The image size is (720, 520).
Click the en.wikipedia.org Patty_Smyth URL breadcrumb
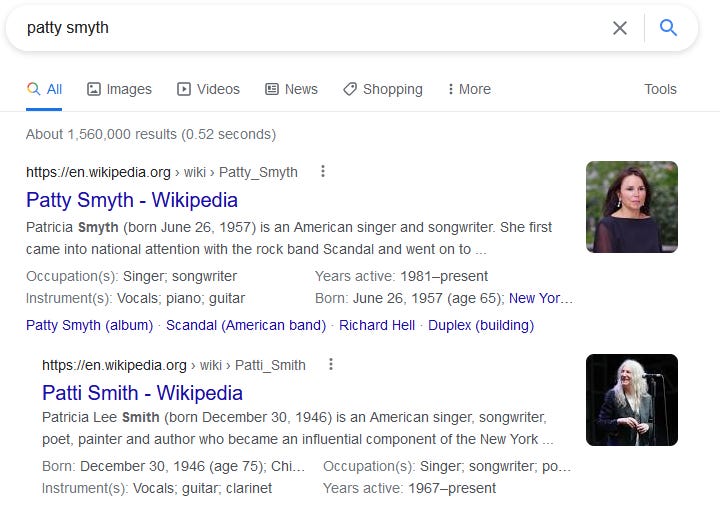tap(162, 172)
